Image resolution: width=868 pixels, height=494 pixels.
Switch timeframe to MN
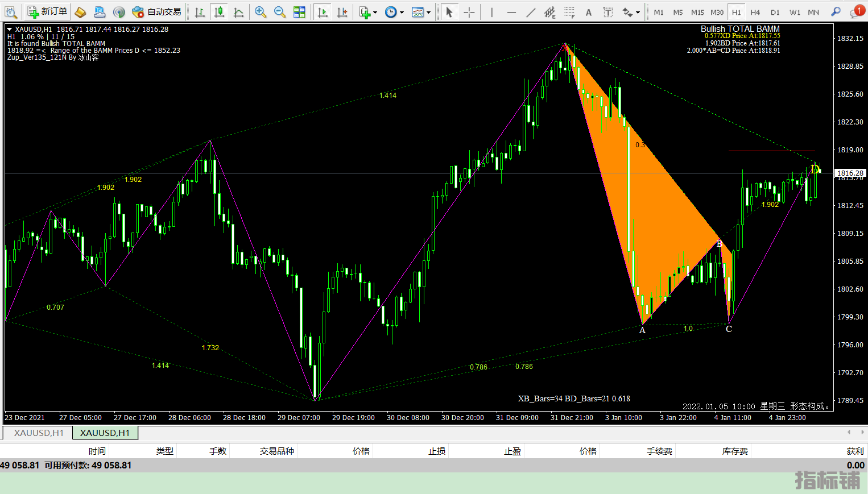point(813,12)
